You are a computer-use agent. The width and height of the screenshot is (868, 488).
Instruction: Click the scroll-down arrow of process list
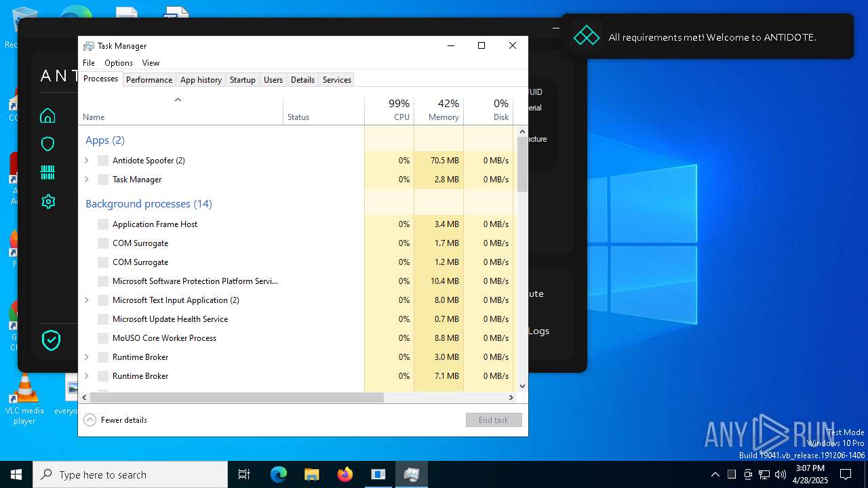pyautogui.click(x=522, y=386)
